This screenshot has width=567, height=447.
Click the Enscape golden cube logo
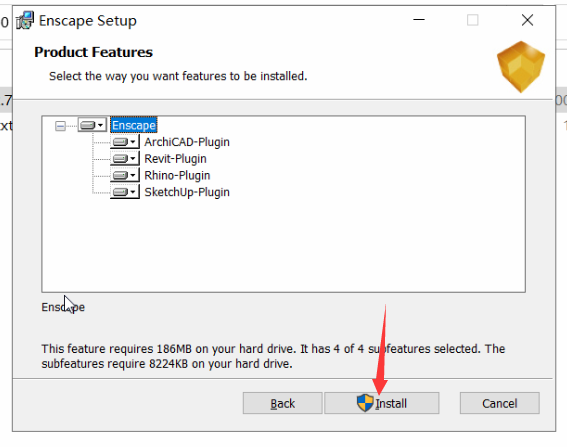(521, 67)
